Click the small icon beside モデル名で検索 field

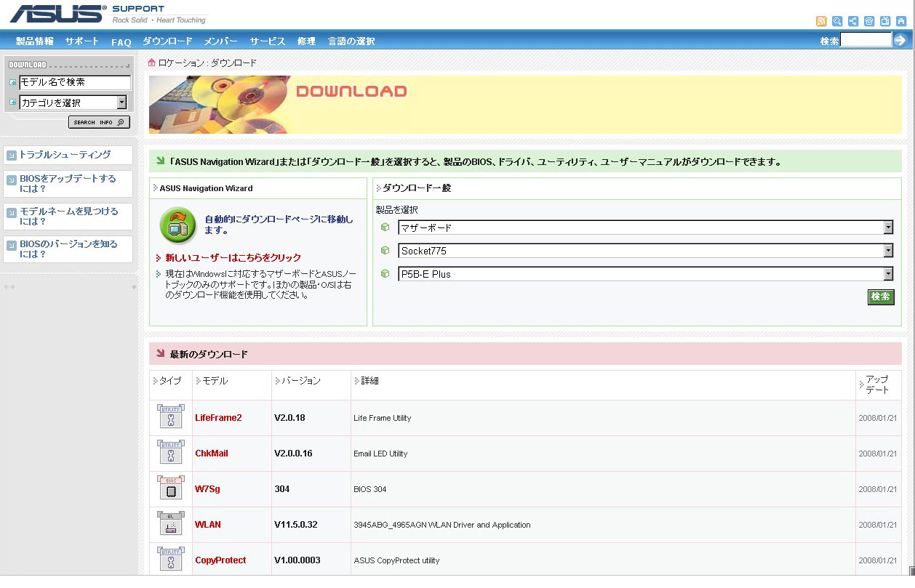point(12,83)
